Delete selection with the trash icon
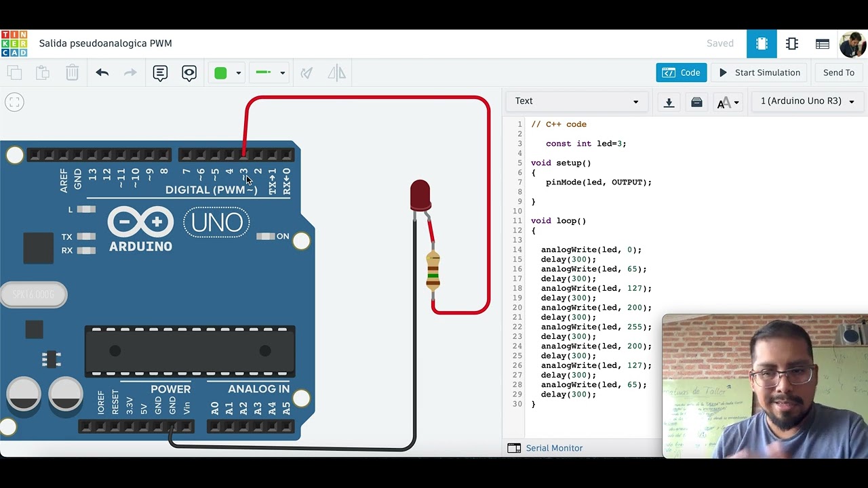The height and width of the screenshot is (488, 868). point(72,73)
